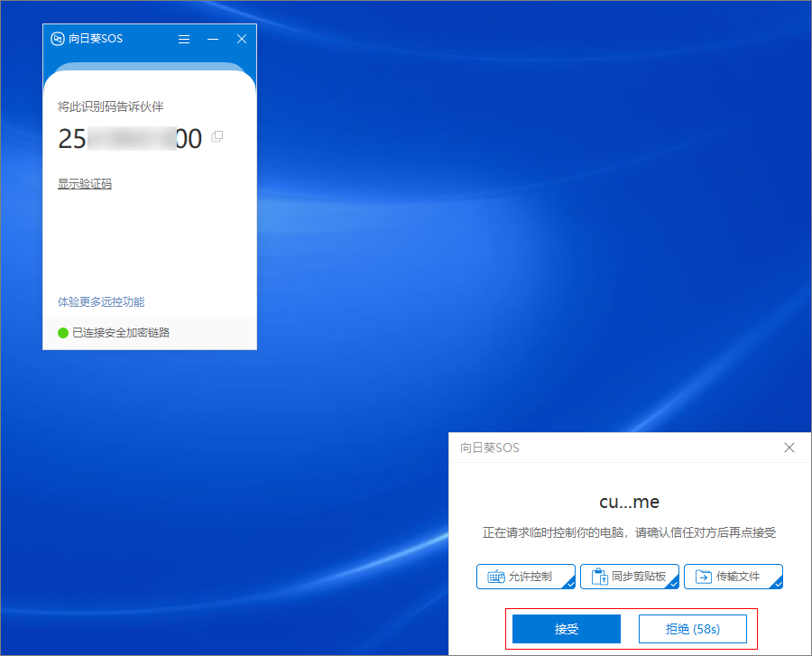The height and width of the screenshot is (656, 812).
Task: Copy the identification code with copy icon
Action: (217, 136)
